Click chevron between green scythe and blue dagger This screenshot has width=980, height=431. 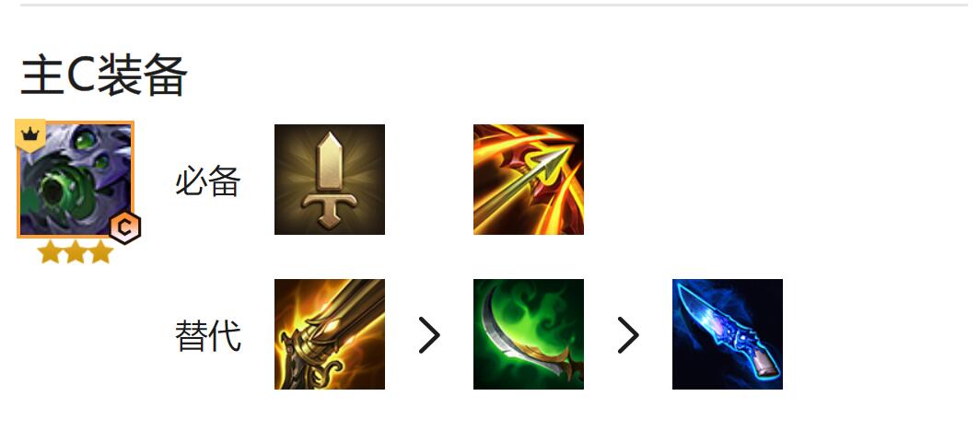point(628,335)
